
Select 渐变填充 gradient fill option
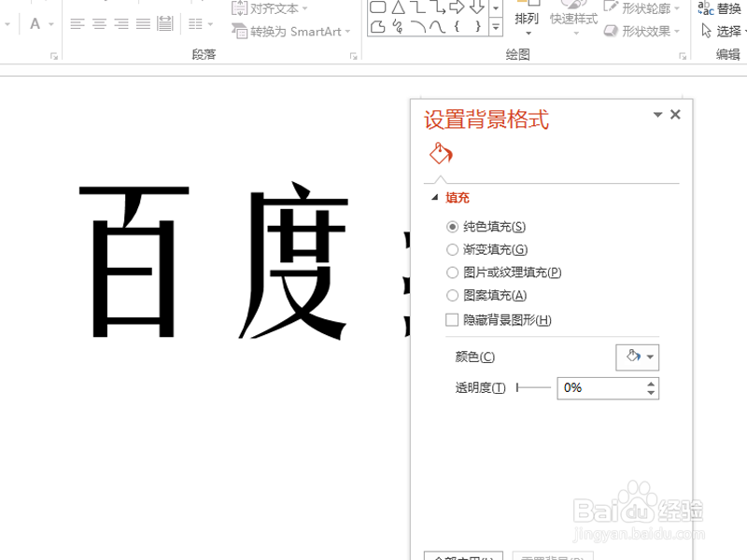(486, 249)
